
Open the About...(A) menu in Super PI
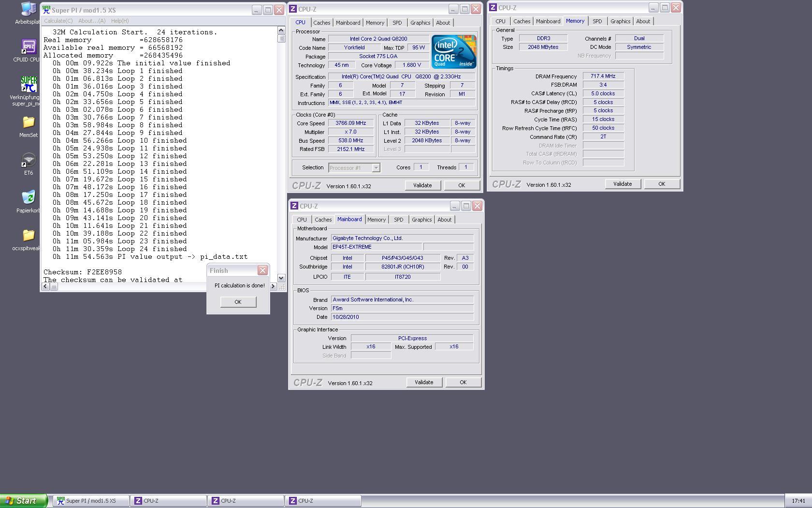pyautogui.click(x=92, y=21)
